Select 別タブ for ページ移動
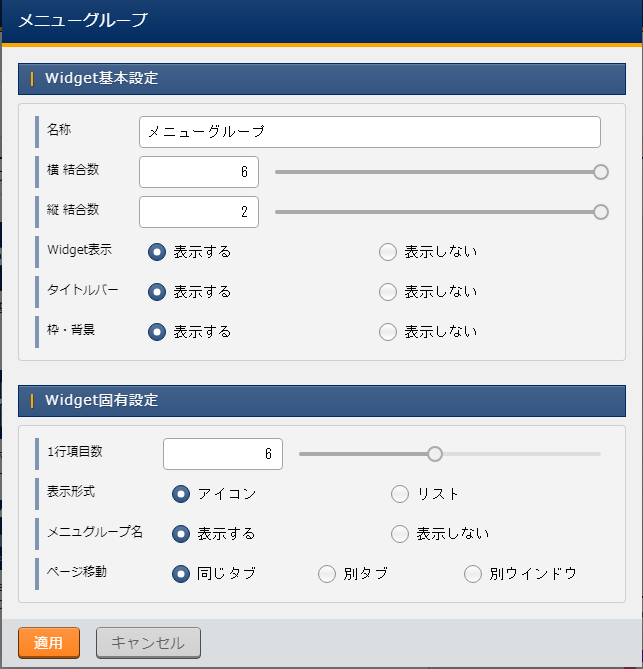The image size is (643, 669). [x=327, y=574]
